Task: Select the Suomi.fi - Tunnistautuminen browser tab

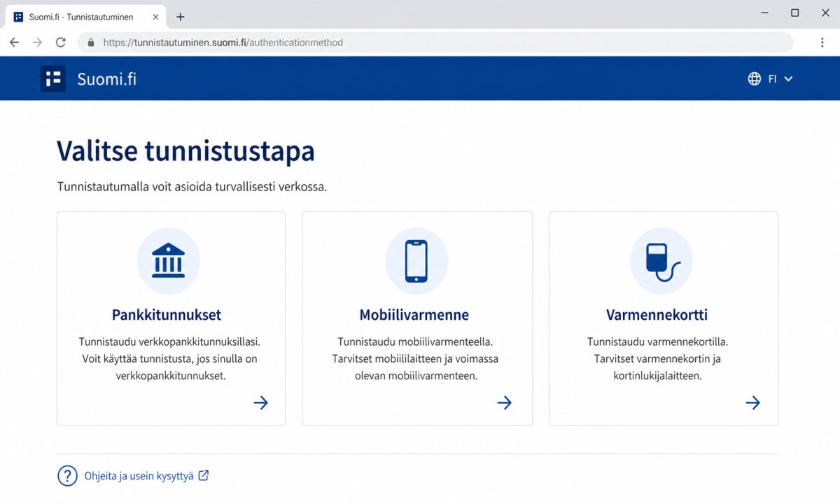Action: click(86, 17)
